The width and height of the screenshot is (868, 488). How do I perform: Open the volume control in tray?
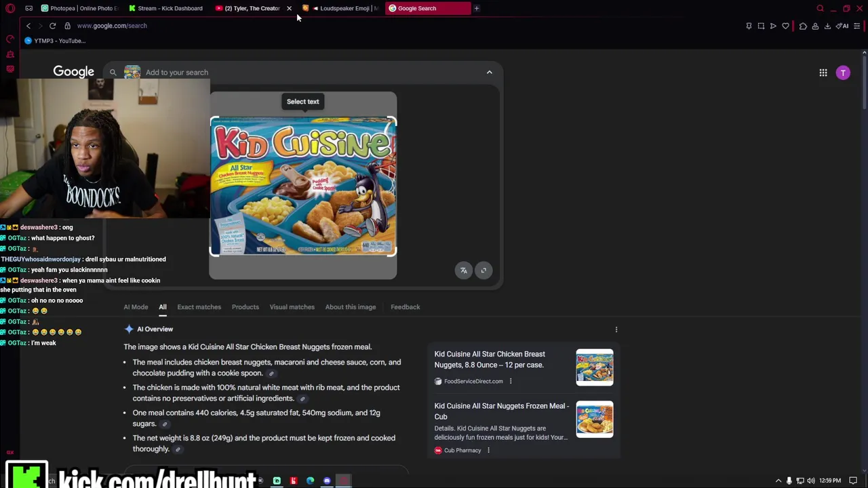pos(811,481)
